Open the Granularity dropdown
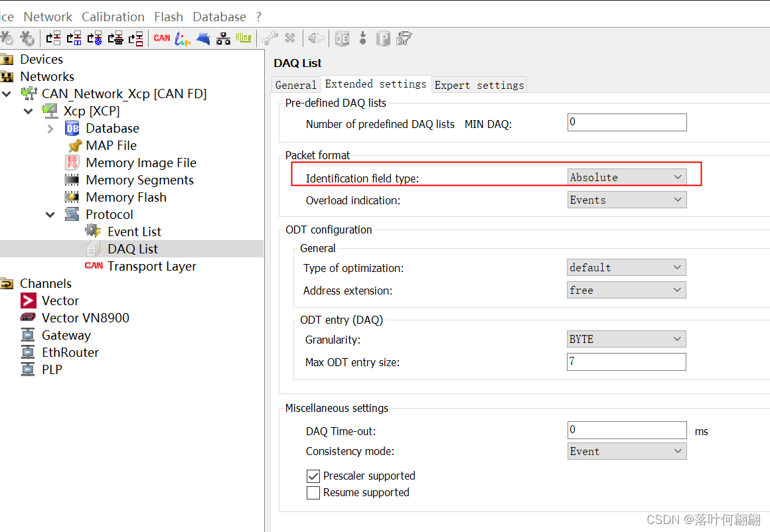Image resolution: width=770 pixels, height=532 pixels. (626, 339)
